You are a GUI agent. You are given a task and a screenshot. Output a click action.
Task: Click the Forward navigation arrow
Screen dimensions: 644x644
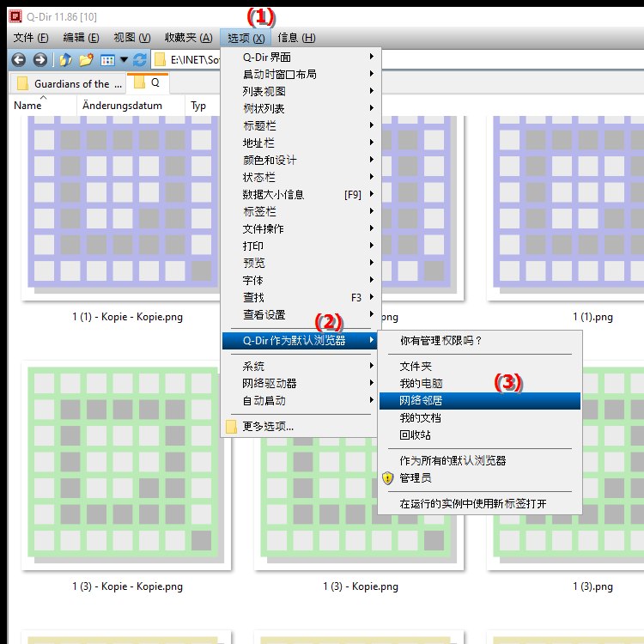point(39,59)
